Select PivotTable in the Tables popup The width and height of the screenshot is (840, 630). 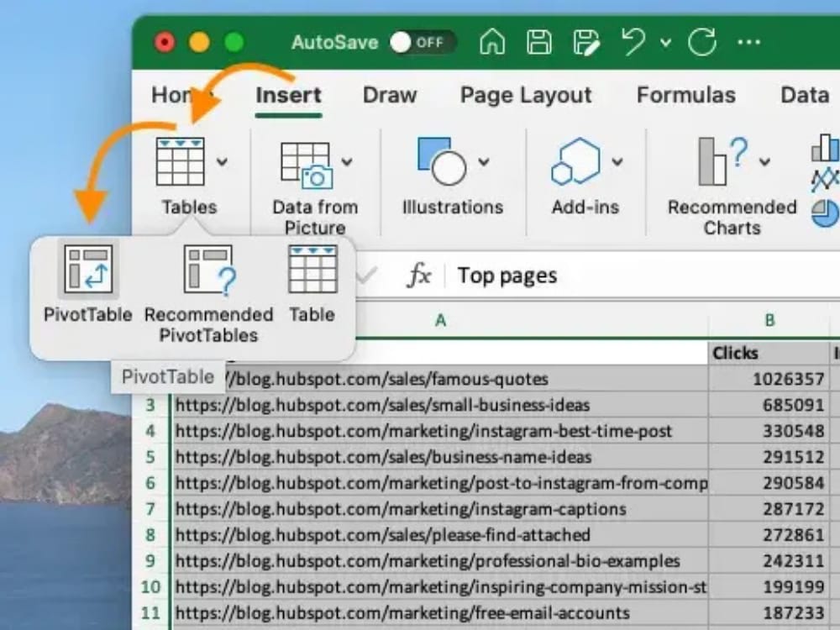click(88, 283)
